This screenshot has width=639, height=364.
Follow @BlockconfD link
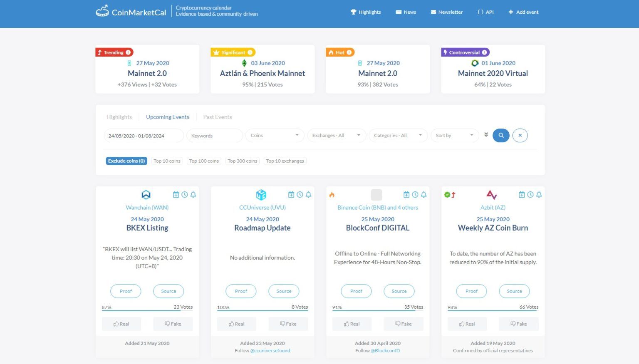[385, 351]
